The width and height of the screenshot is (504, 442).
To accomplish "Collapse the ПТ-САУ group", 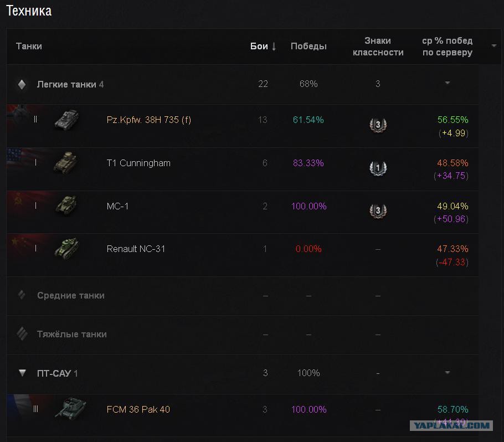I will tap(22, 373).
